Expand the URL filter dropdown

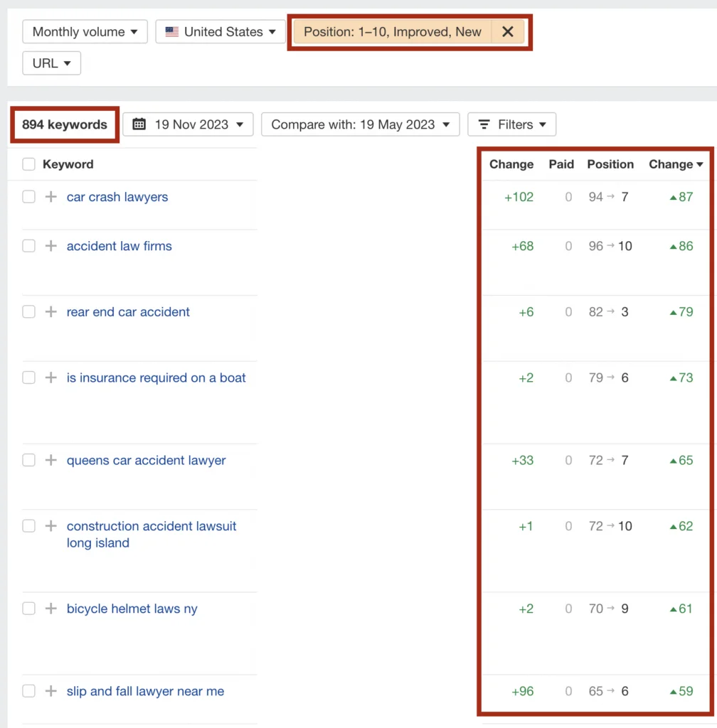(x=51, y=63)
